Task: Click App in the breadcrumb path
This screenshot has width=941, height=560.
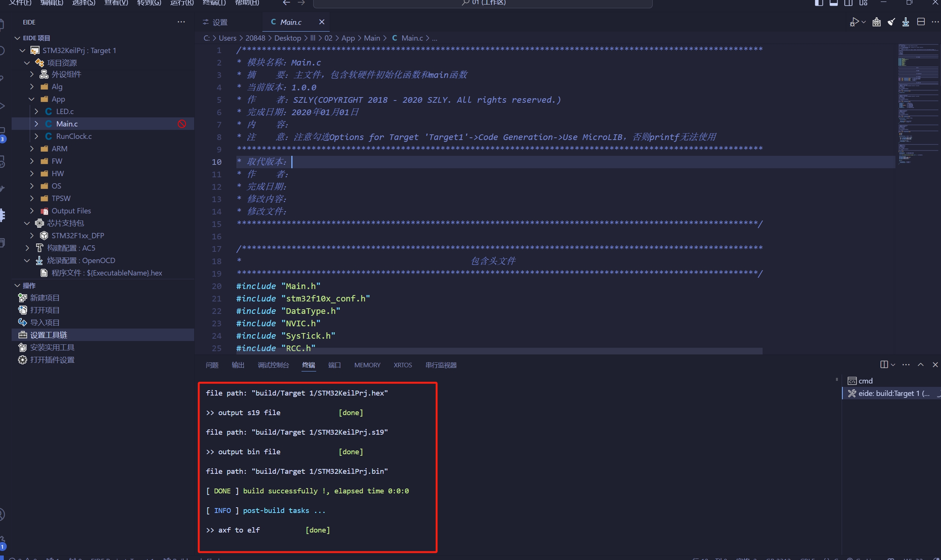Action: click(x=348, y=38)
